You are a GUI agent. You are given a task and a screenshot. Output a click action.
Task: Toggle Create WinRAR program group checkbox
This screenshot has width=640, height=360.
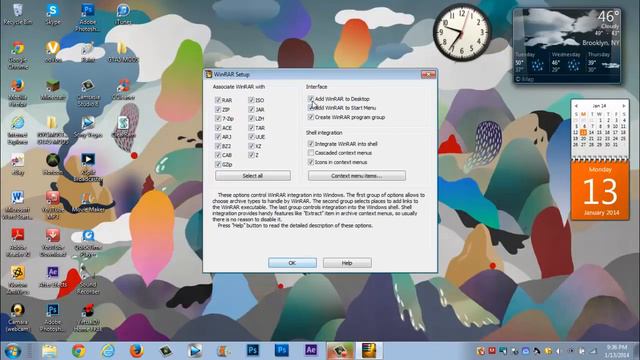pos(311,117)
